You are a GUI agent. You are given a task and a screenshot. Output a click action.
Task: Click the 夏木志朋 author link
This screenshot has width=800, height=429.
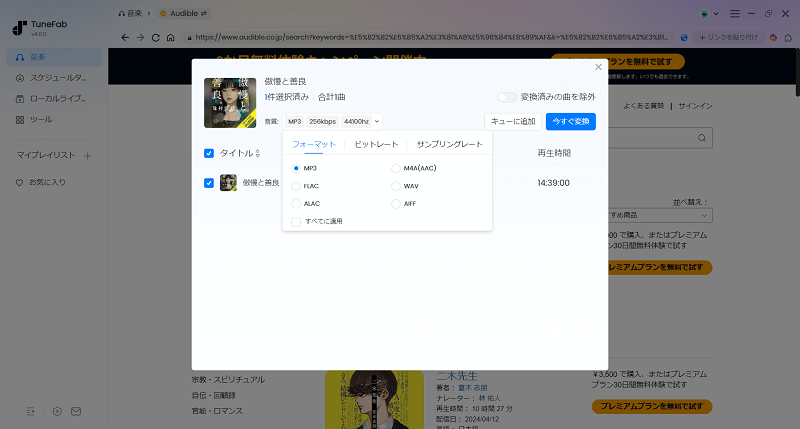point(472,388)
